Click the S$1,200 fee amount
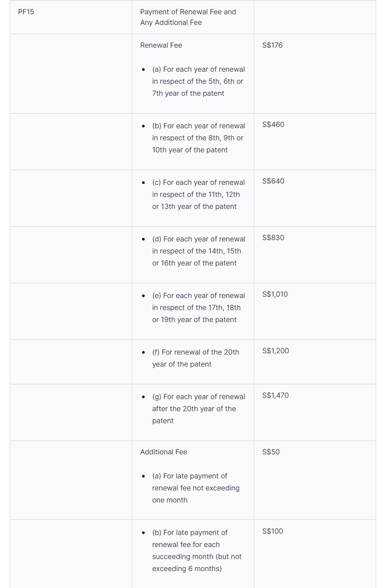The width and height of the screenshot is (386, 588). pos(275,351)
